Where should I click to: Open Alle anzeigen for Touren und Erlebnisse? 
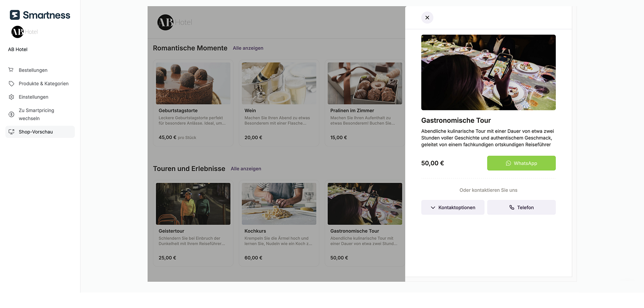(x=246, y=168)
